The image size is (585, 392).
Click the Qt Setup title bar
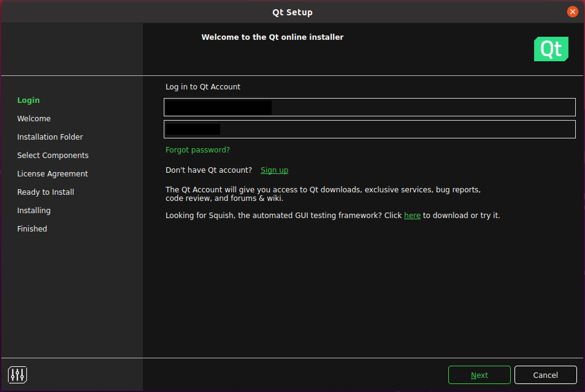(x=292, y=12)
